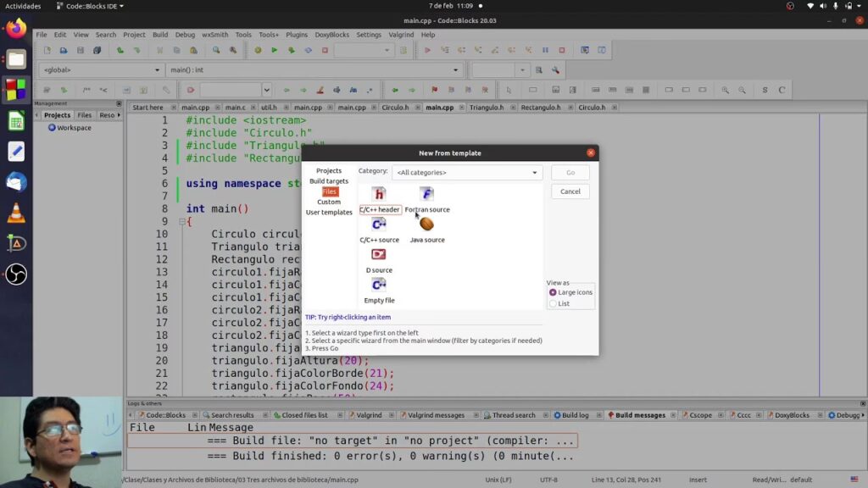Select the D source template icon
868x488 pixels.
pos(379,255)
